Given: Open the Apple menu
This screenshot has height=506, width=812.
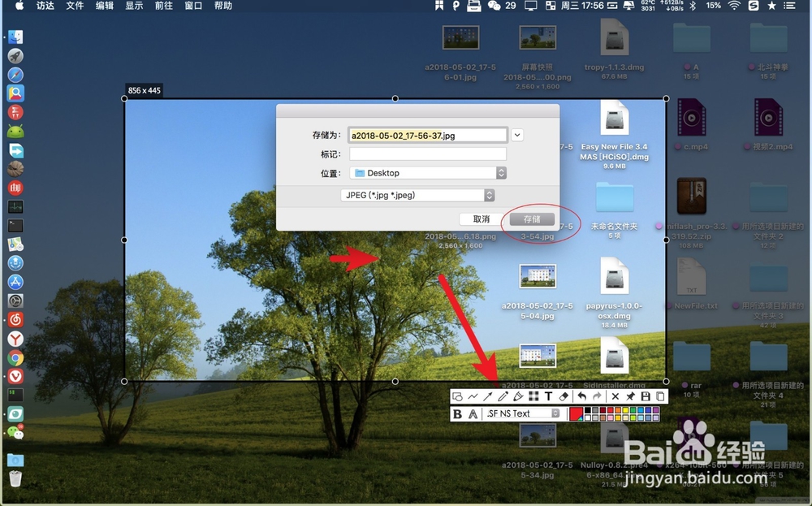Looking at the screenshot, I should pyautogui.click(x=19, y=6).
